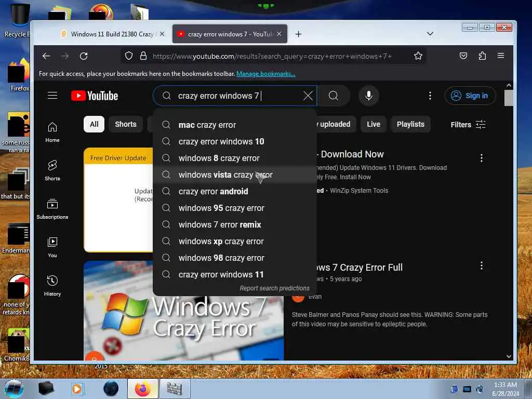Click the page scrollbar down arrow
The image size is (532, 399).
509,356
